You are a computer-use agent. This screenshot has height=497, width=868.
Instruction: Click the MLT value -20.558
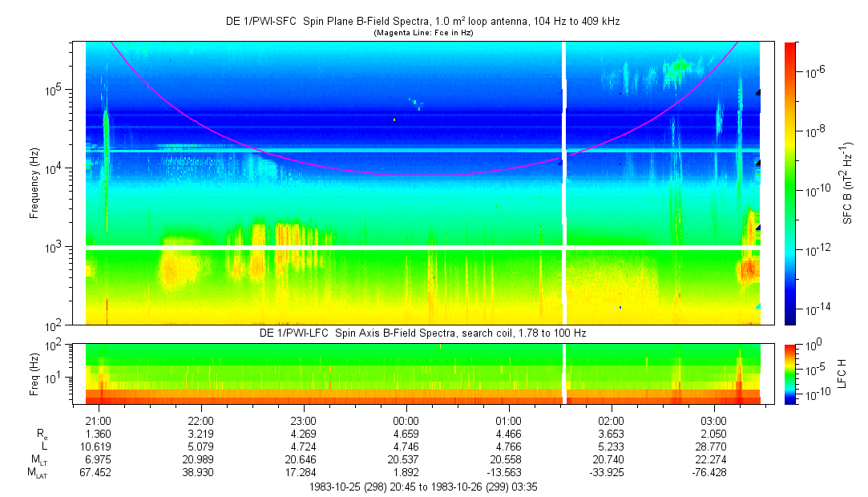tap(509, 459)
